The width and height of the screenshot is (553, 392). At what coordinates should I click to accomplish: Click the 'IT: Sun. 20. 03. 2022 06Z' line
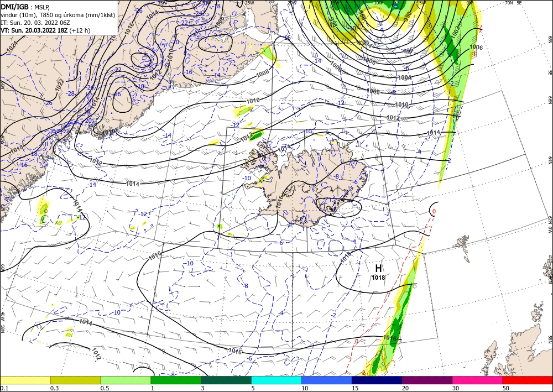coord(35,23)
